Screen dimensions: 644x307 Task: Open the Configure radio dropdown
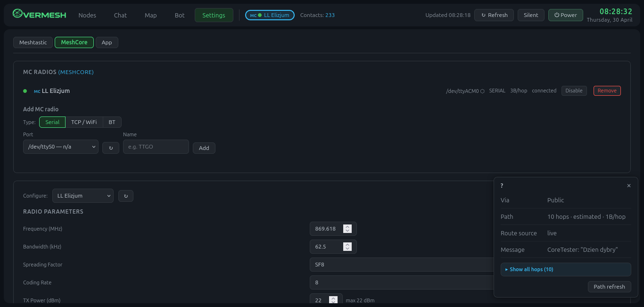tap(83, 196)
